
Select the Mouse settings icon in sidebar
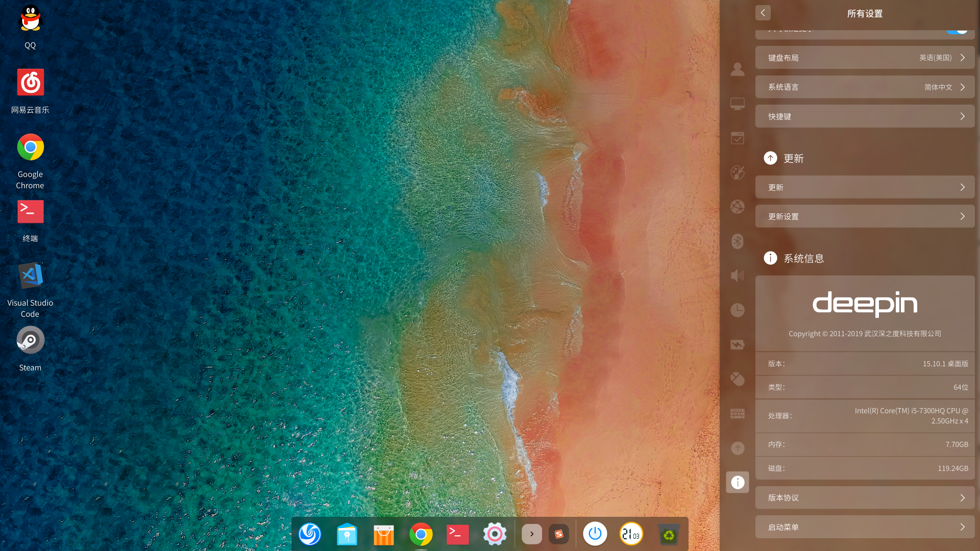[x=737, y=379]
